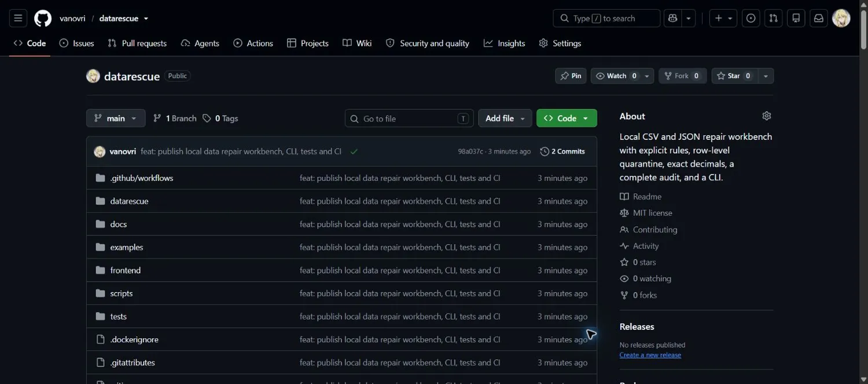Open the Copilot chat icon
868x384 pixels.
pyautogui.click(x=672, y=19)
